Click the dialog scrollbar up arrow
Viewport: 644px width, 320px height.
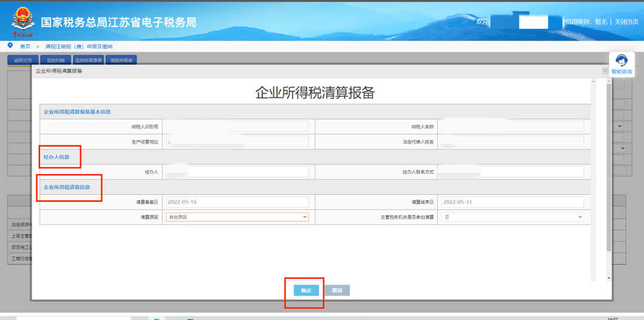tap(608, 81)
